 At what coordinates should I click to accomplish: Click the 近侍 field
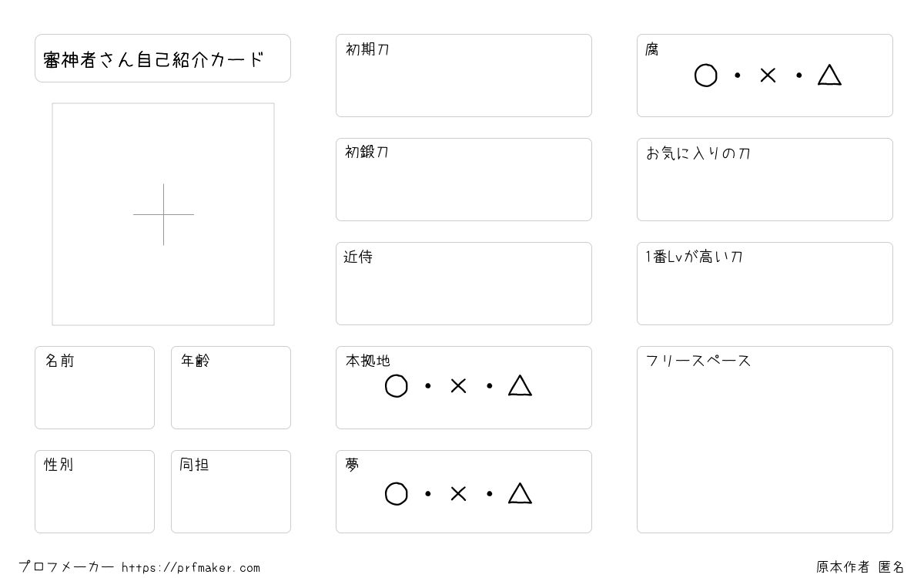(x=464, y=284)
